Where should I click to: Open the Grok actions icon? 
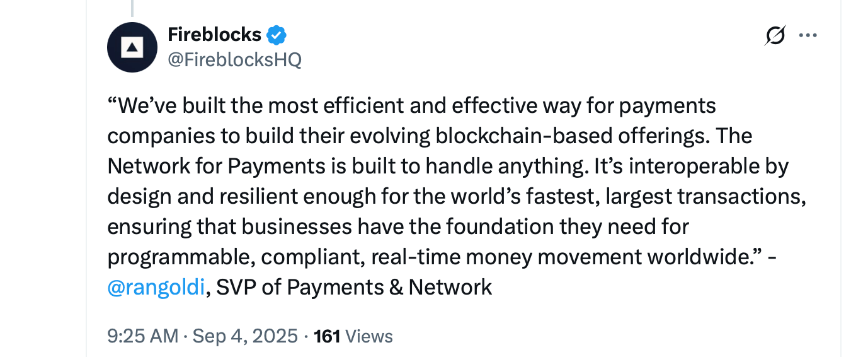click(775, 35)
